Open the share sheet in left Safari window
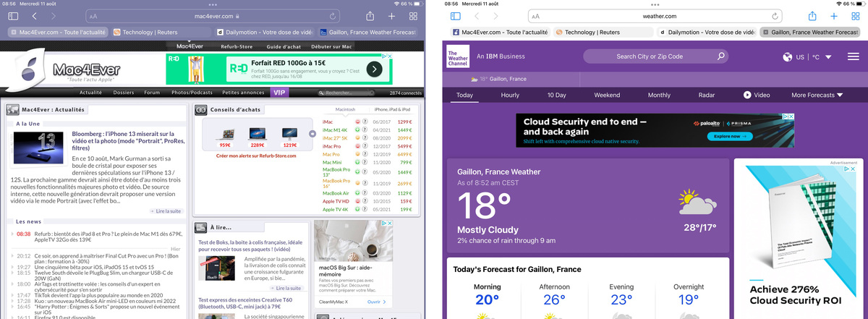The image size is (868, 319). coord(370,16)
